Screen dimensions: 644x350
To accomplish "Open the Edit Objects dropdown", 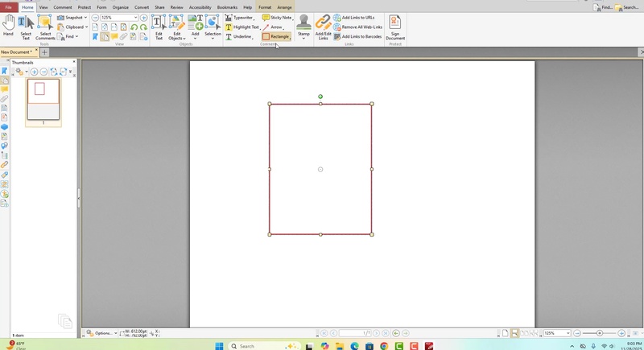I will point(176,27).
